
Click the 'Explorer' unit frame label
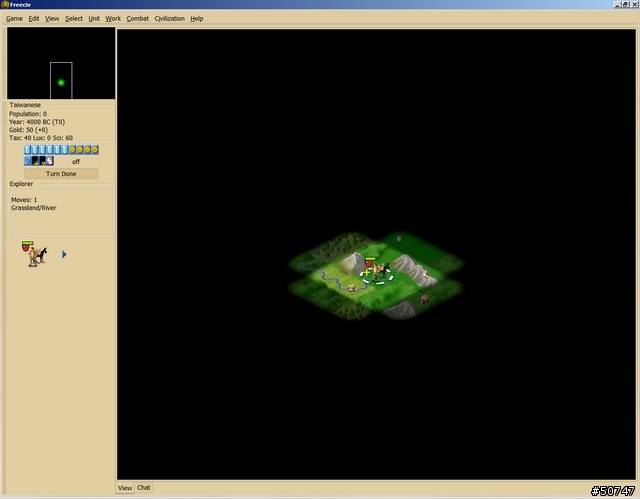21,184
